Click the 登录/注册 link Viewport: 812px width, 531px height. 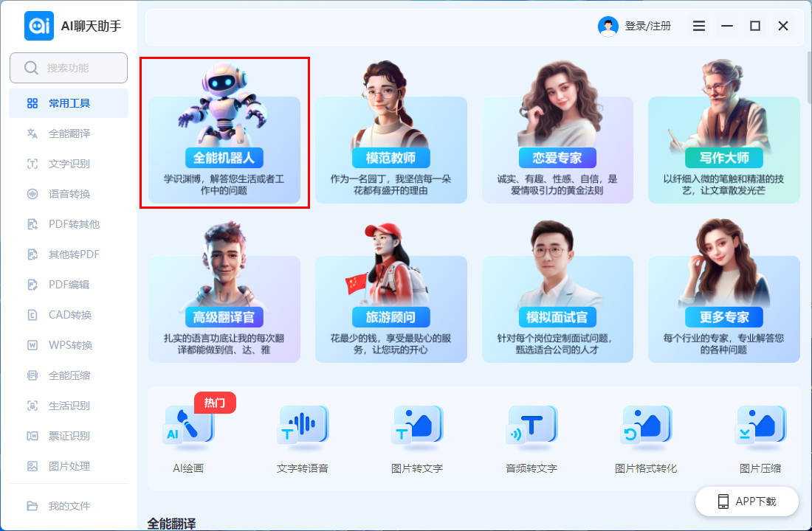pos(648,26)
